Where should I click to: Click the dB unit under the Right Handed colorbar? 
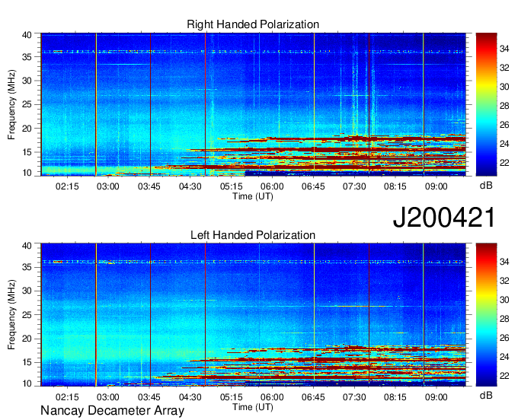486,185
